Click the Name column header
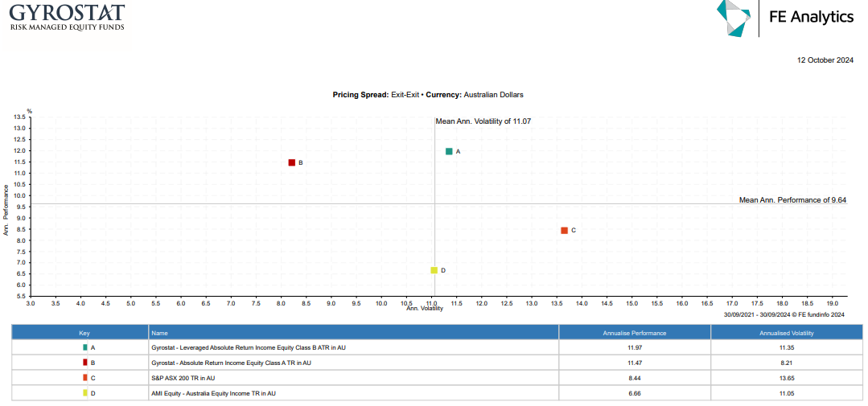868x406 pixels. [x=354, y=332]
